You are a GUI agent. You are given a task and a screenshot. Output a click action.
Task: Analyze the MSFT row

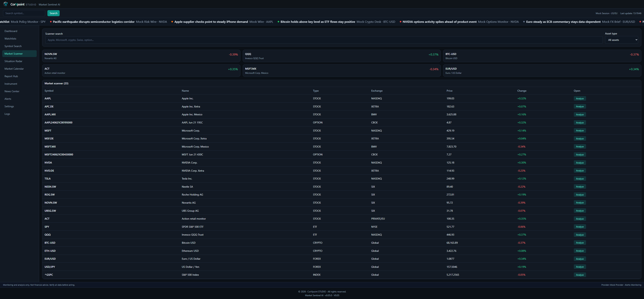coord(580,131)
